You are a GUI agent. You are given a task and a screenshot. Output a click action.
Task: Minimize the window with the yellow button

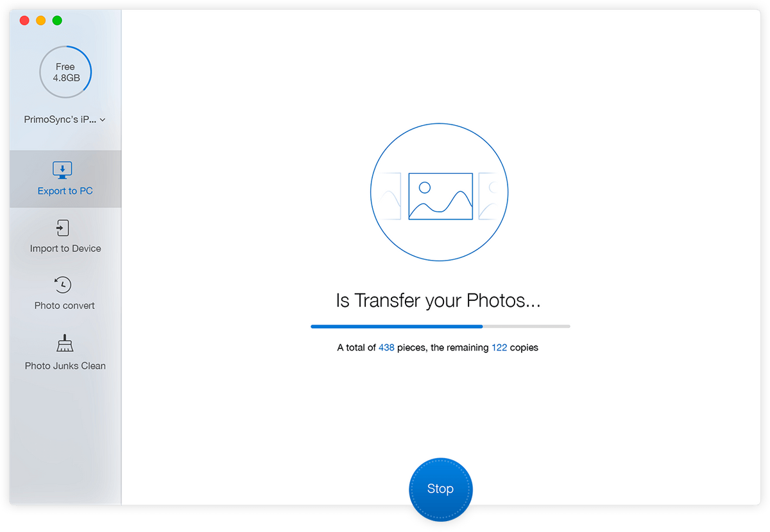[41, 21]
